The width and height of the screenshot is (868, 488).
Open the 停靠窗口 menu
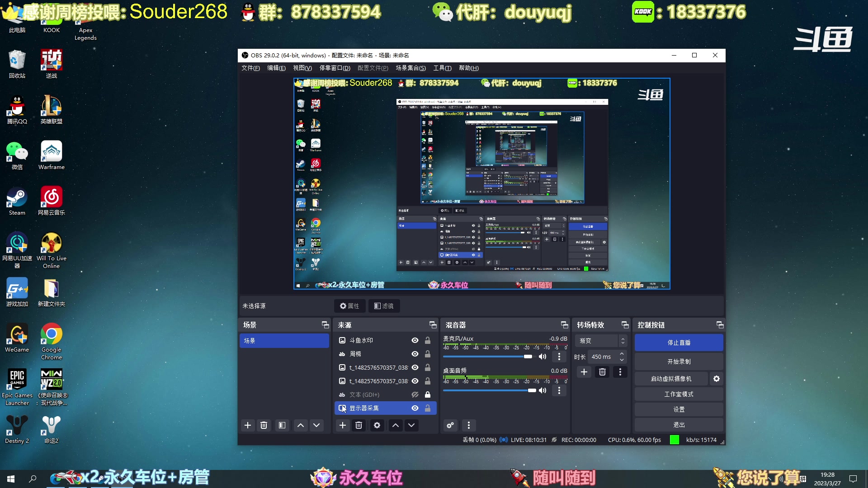(x=335, y=68)
